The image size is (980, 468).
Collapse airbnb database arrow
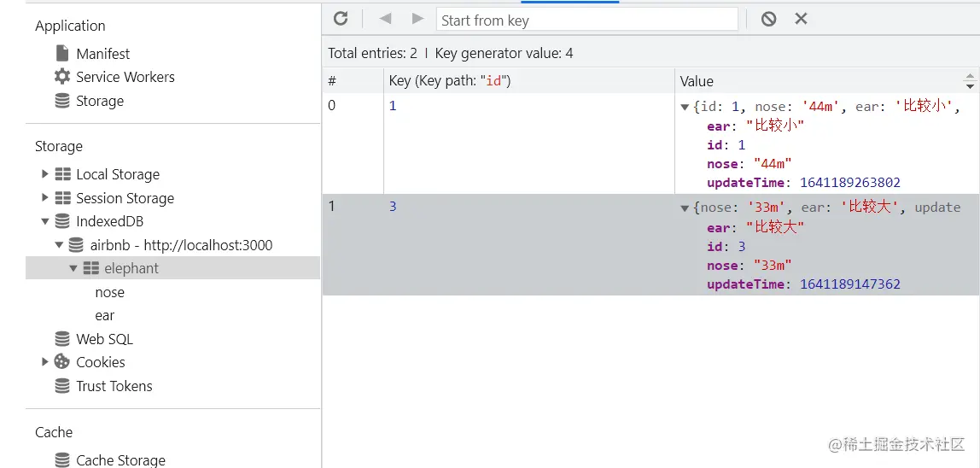59,245
